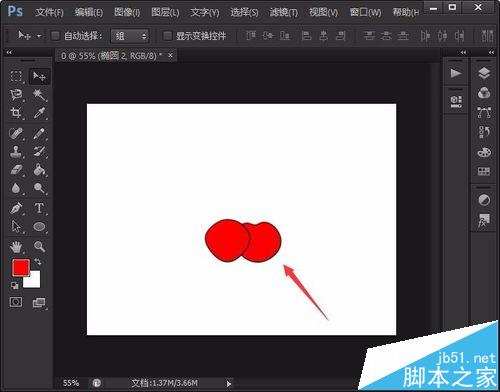500x392 pixels.
Task: Select the Blur tool
Action: tap(16, 188)
